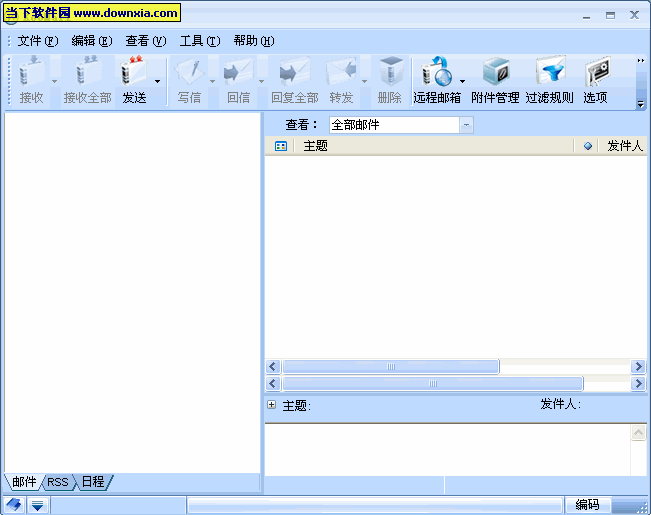Click the flag column header icon

[587, 146]
